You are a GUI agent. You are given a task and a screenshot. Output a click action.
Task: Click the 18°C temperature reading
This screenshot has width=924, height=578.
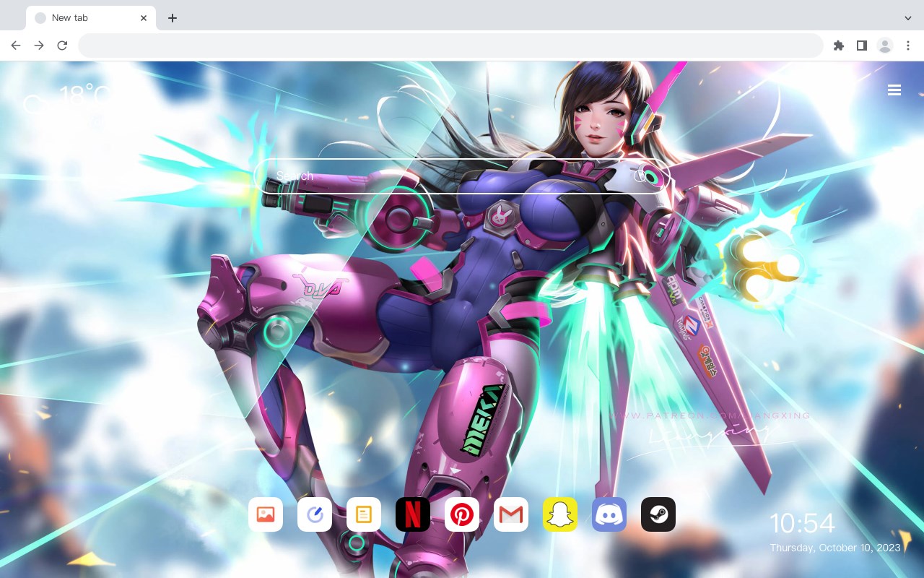[x=85, y=95]
